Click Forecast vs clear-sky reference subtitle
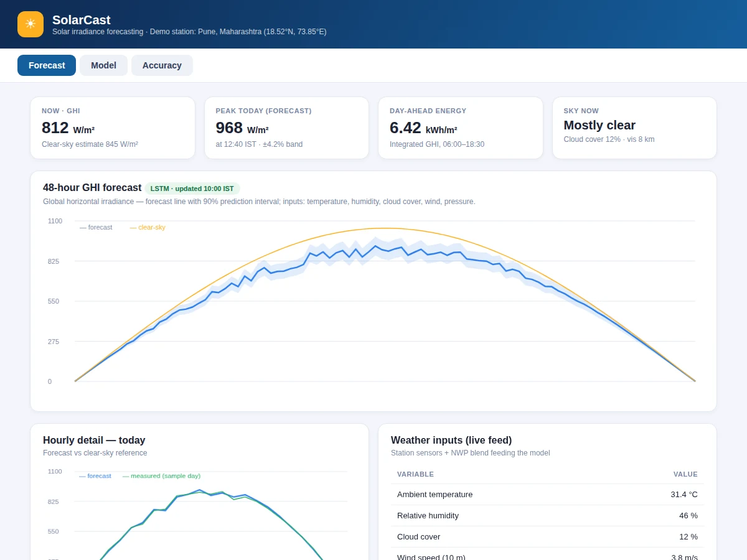 pyautogui.click(x=95, y=453)
